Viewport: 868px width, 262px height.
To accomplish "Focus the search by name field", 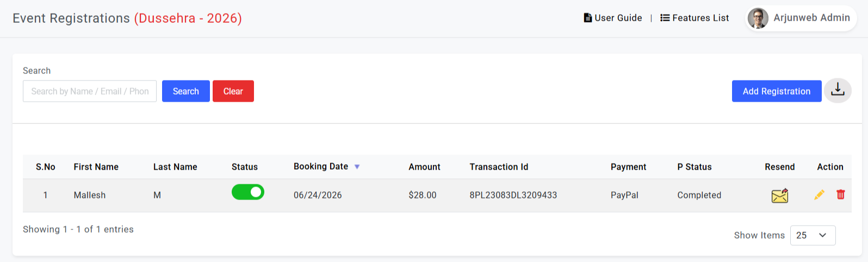I will (x=90, y=91).
